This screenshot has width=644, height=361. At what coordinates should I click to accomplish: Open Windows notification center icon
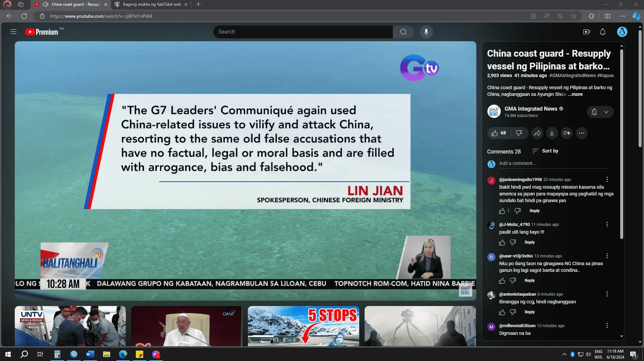(x=633, y=355)
